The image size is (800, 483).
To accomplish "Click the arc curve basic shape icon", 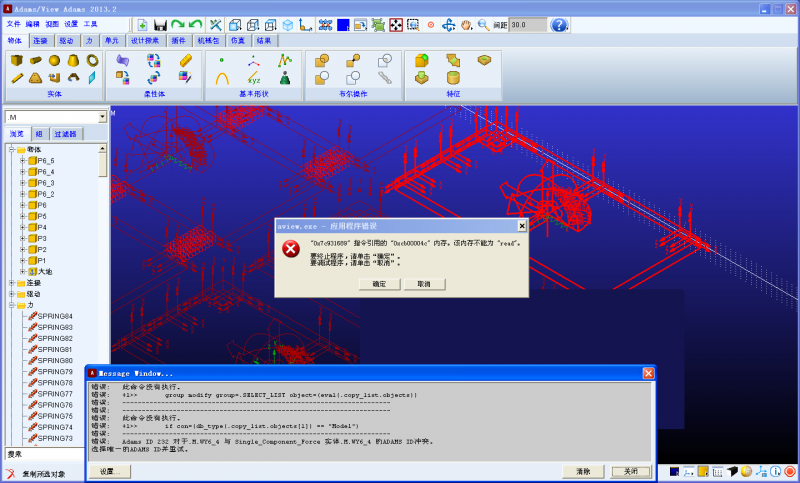I will 222,78.
